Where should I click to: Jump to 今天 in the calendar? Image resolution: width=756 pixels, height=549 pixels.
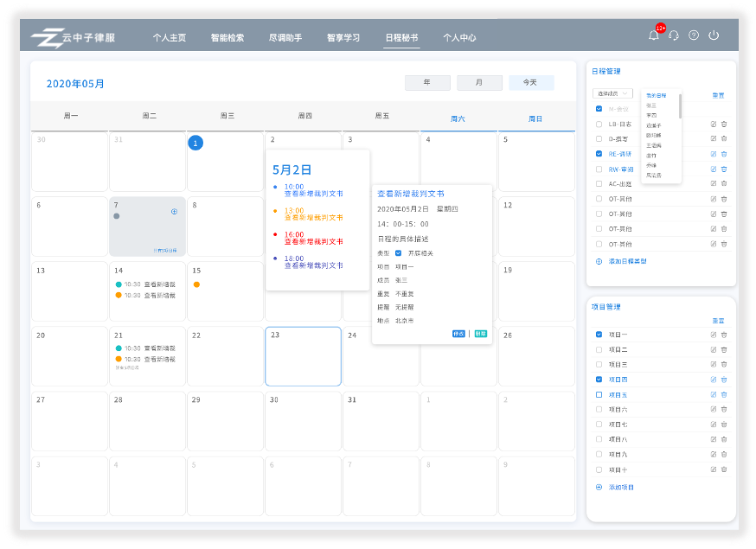pyautogui.click(x=531, y=82)
